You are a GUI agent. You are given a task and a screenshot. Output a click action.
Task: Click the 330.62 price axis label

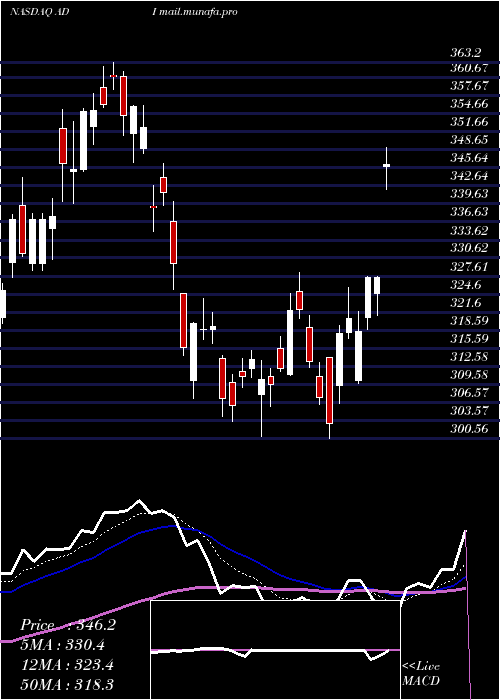(468, 248)
